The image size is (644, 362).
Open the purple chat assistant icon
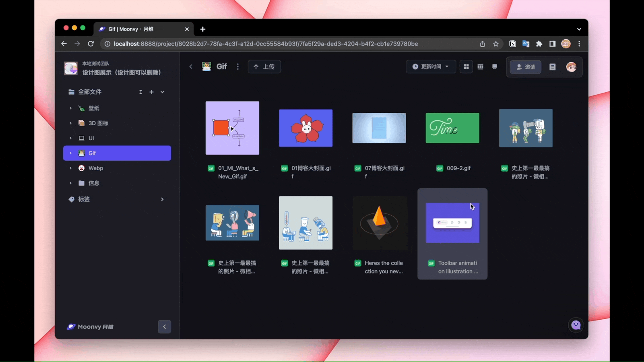(x=576, y=325)
